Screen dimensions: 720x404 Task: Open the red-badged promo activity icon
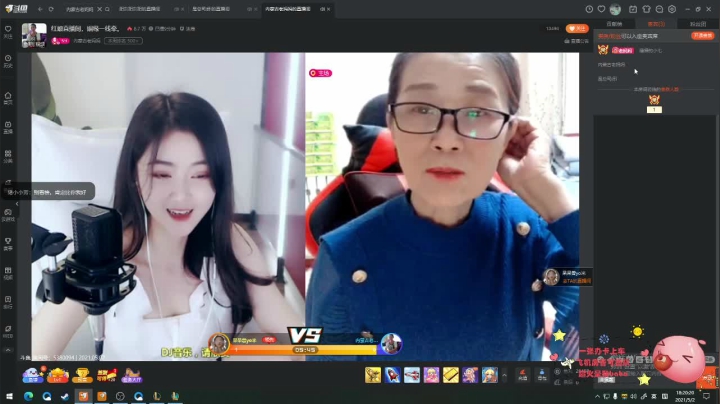107,375
